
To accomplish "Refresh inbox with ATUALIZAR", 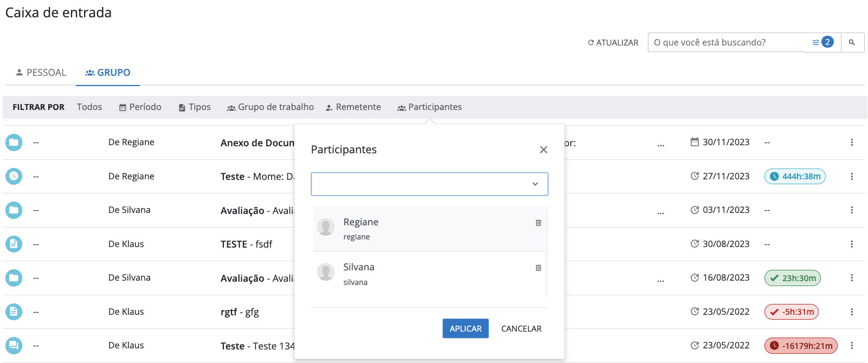I will click(x=613, y=43).
